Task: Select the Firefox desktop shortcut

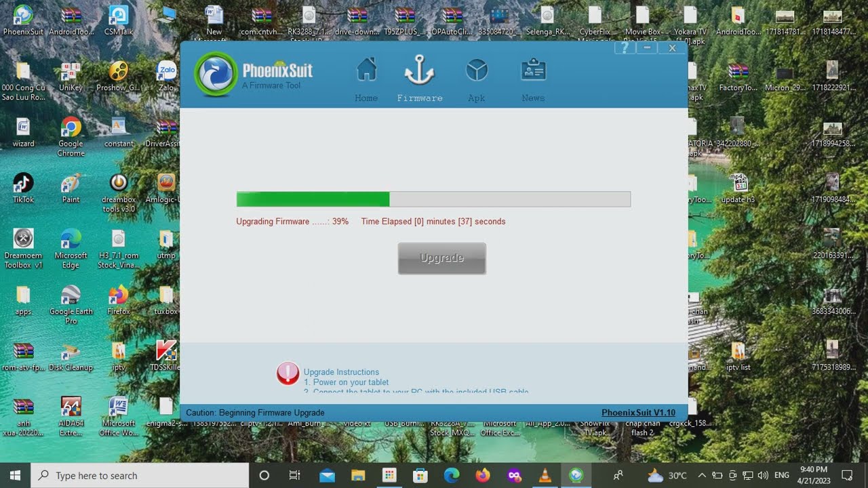Action: point(119,300)
